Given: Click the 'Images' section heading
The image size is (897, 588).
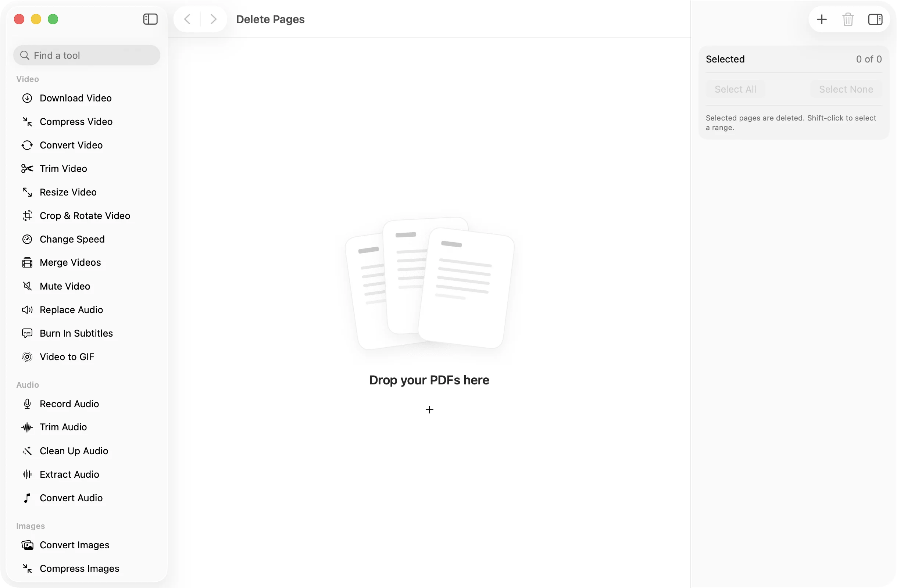Looking at the screenshot, I should (31, 526).
